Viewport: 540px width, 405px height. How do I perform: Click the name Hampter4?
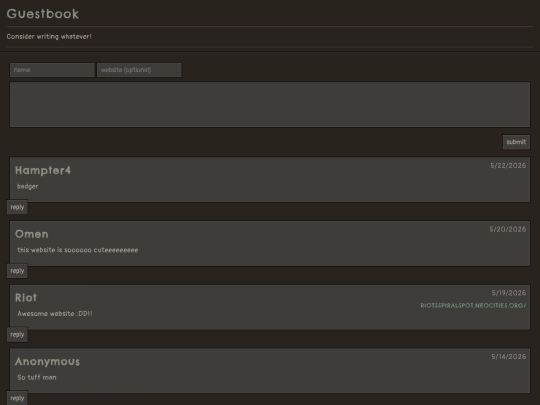click(x=43, y=170)
